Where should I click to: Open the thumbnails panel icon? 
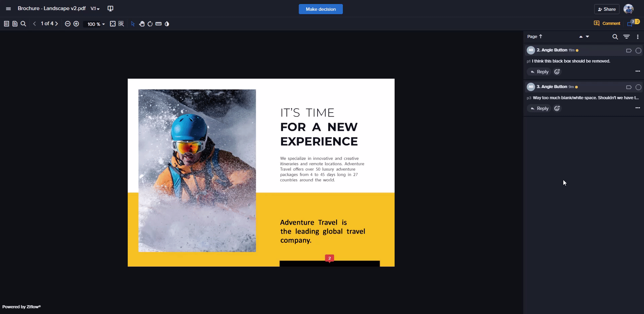(x=6, y=24)
